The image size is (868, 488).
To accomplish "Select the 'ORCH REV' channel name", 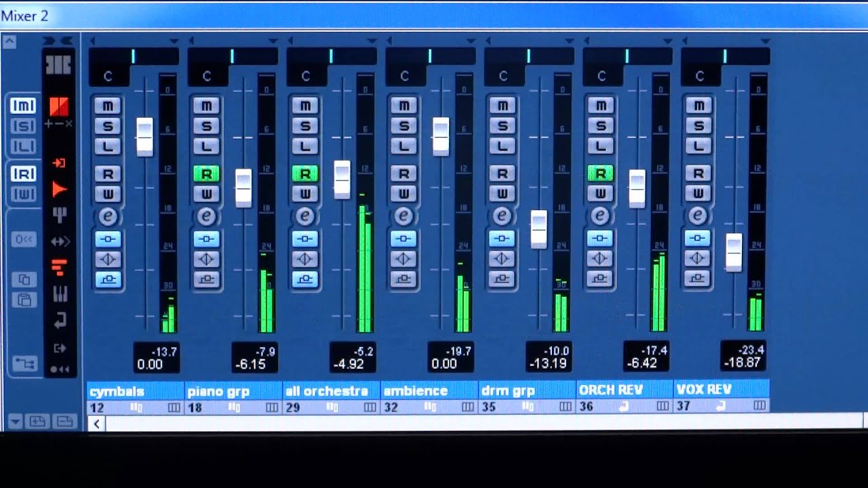I will pos(610,390).
